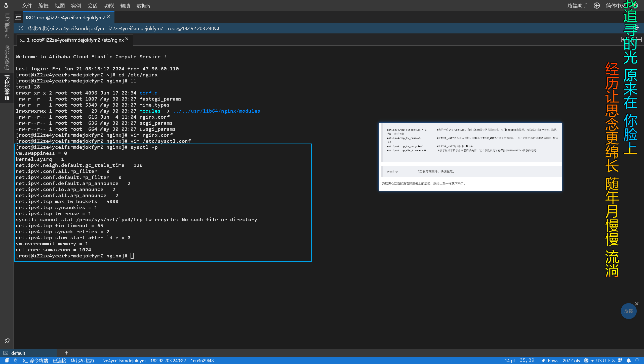Open the en_US.UTF-8 encoding selector
This screenshot has height=364, width=644.
599,360
